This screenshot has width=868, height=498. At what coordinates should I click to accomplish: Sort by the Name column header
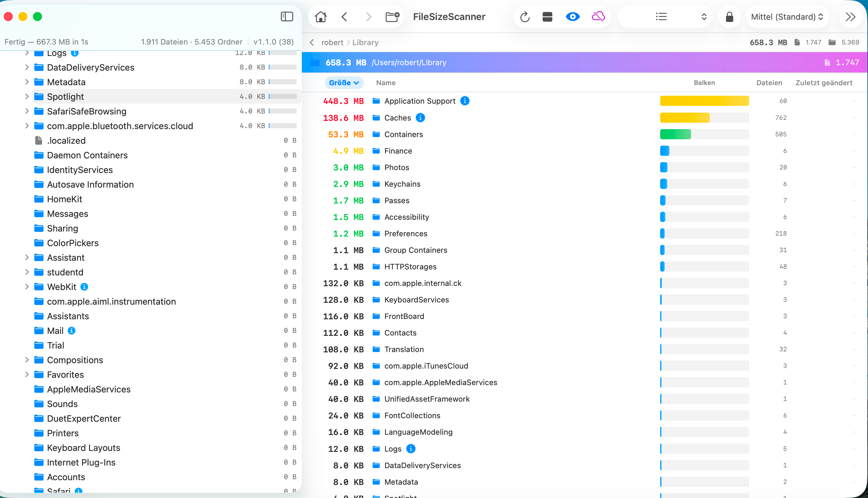click(x=386, y=83)
